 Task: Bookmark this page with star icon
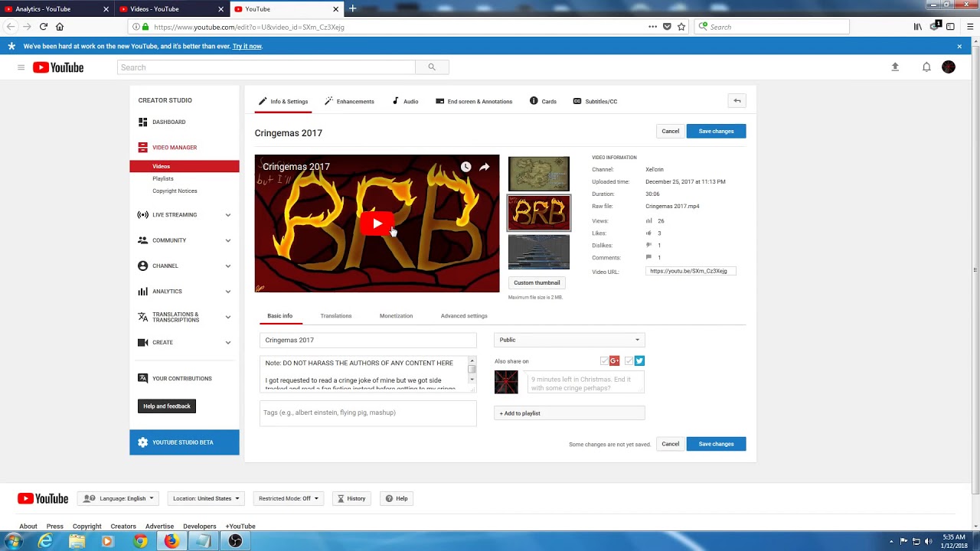point(681,27)
